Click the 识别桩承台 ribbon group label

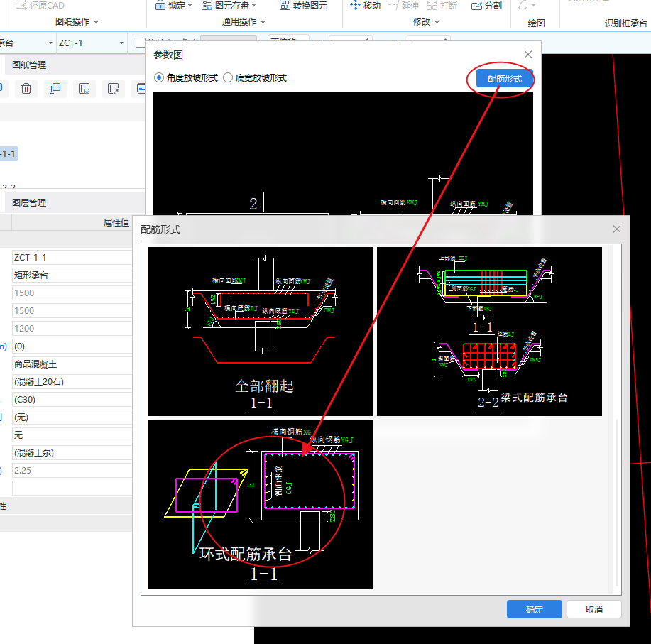[x=625, y=23]
